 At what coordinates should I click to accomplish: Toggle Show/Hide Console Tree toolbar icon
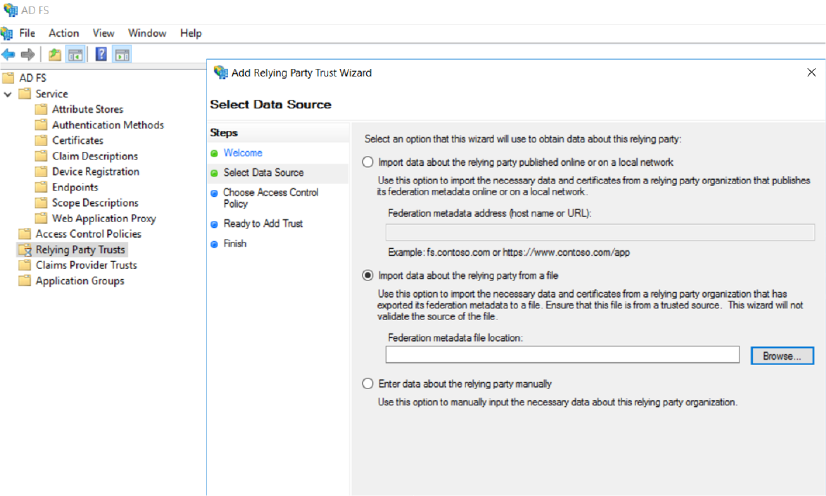tap(75, 54)
